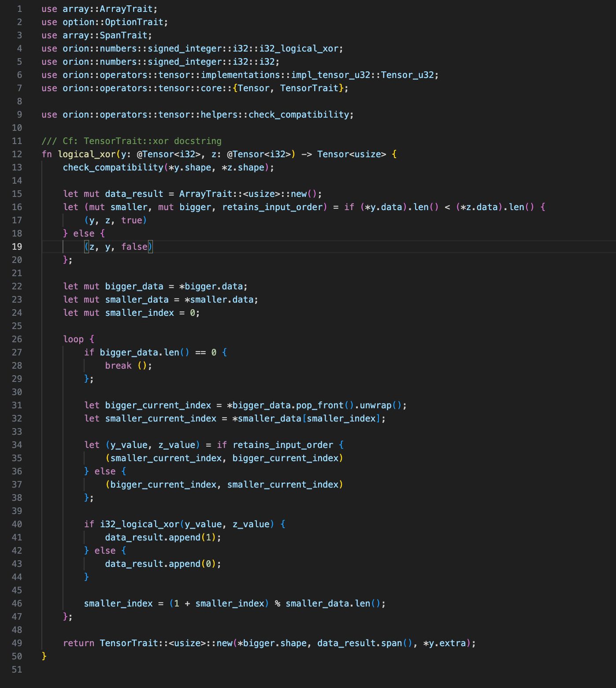Click 'data_result.append(0)' on line 43

160,564
